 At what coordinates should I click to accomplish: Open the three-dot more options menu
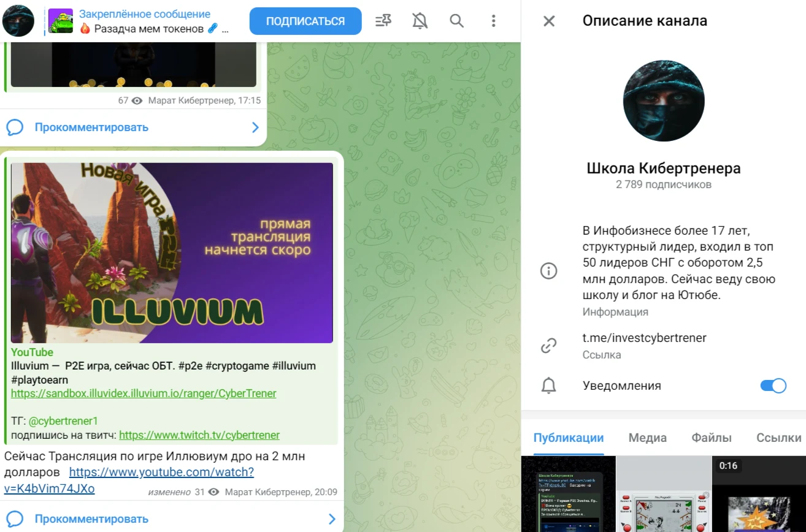tap(493, 21)
